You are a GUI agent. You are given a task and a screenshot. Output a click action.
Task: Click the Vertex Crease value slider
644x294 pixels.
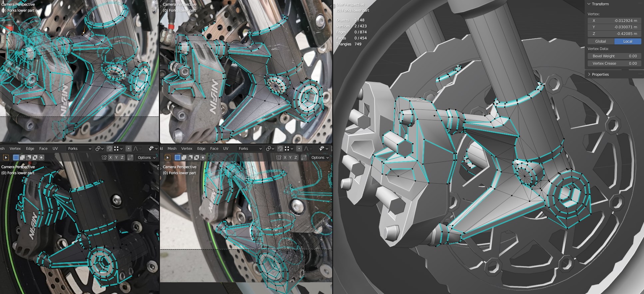[614, 63]
